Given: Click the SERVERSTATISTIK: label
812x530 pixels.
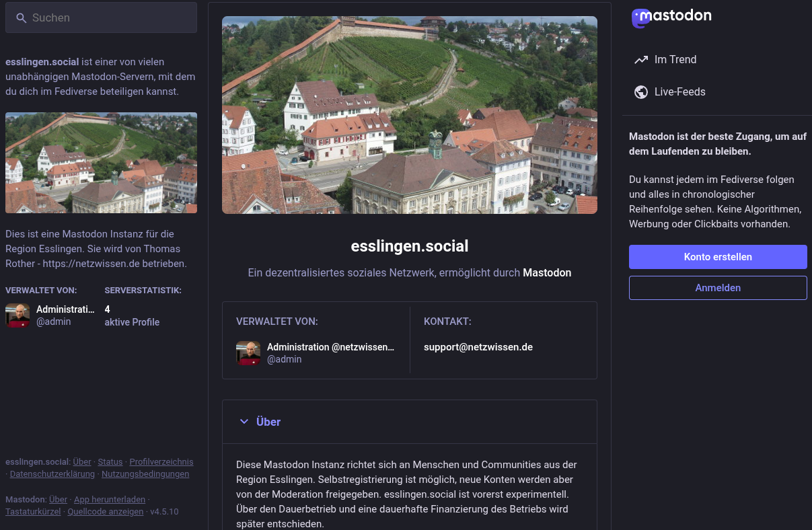Looking at the screenshot, I should point(143,291).
